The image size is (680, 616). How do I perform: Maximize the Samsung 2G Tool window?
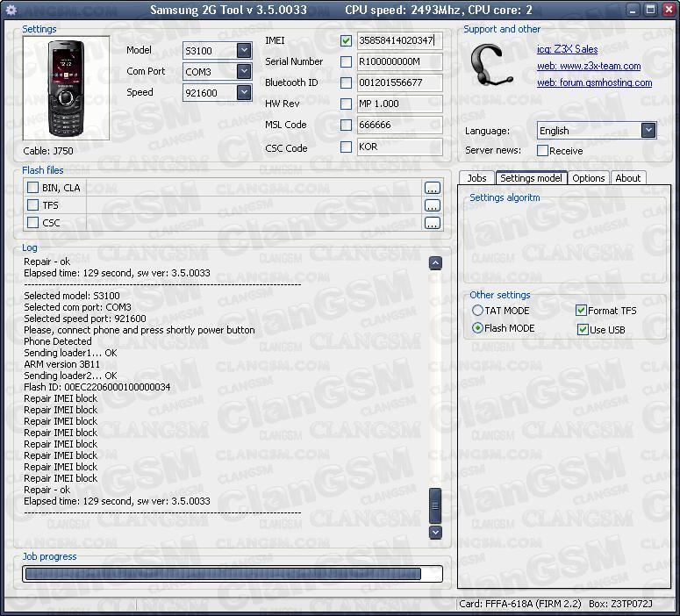[650, 10]
